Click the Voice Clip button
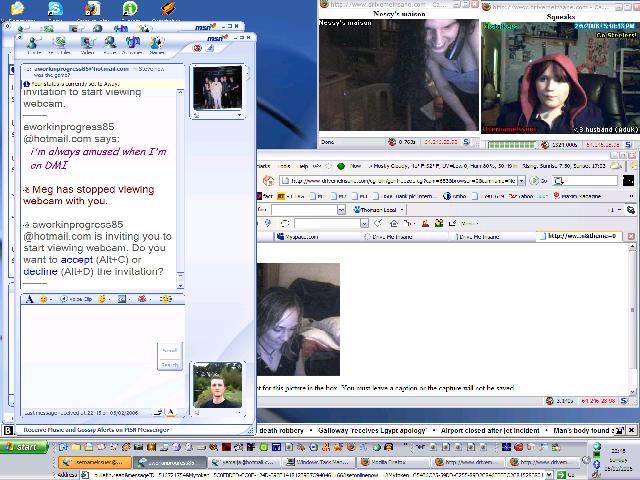Screen dimensions: 640x480 pos(76,299)
